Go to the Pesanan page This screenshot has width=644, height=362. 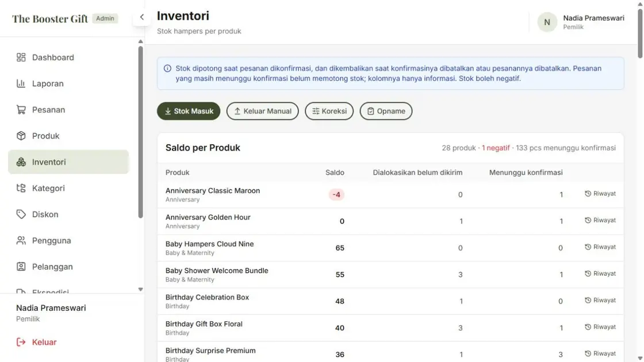point(68,110)
